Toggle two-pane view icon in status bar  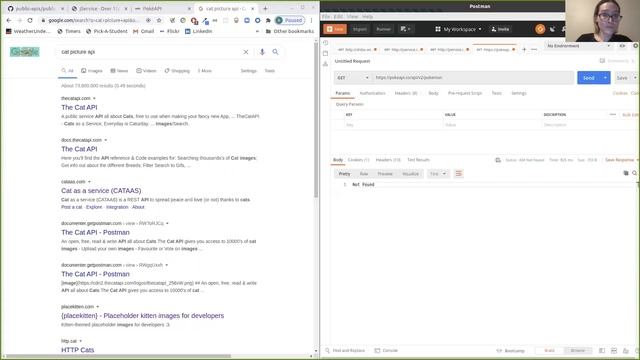pyautogui.click(x=614, y=351)
